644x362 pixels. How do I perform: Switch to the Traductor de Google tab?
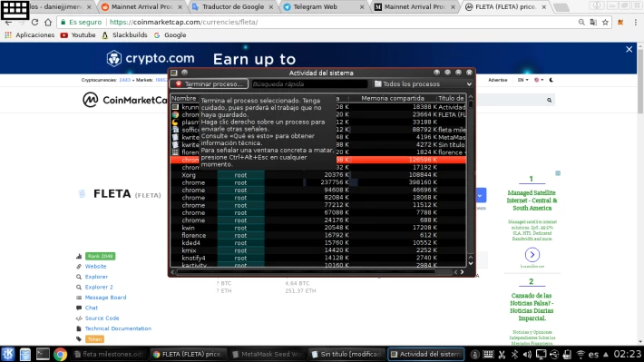(232, 7)
